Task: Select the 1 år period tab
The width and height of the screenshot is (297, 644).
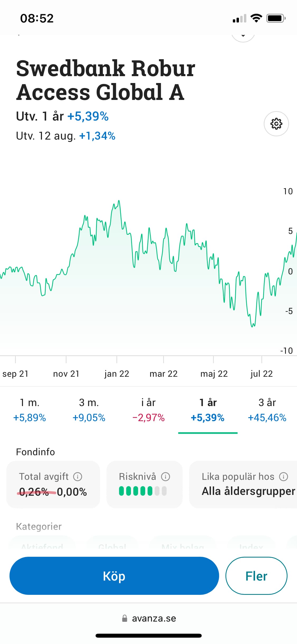Action: 208,410
